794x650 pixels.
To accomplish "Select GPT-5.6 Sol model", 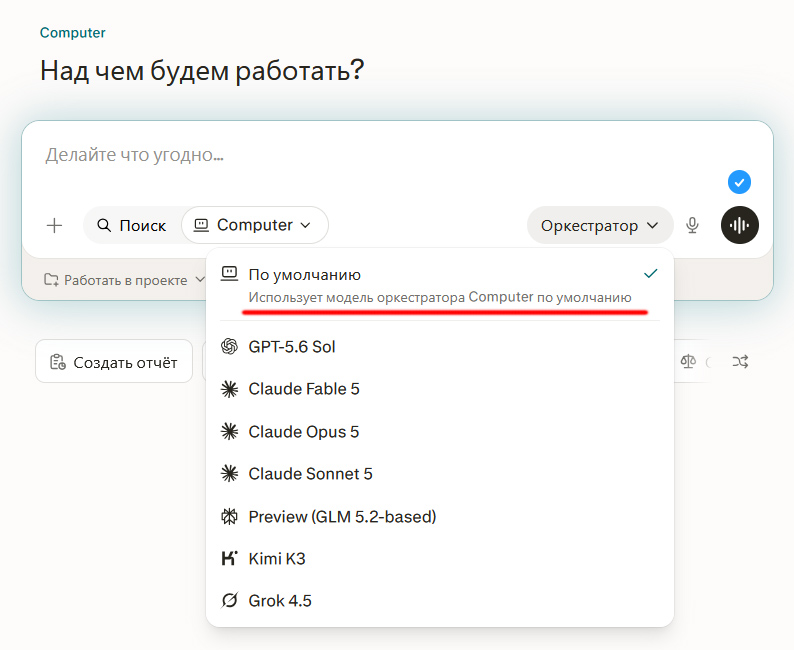I will coord(440,347).
